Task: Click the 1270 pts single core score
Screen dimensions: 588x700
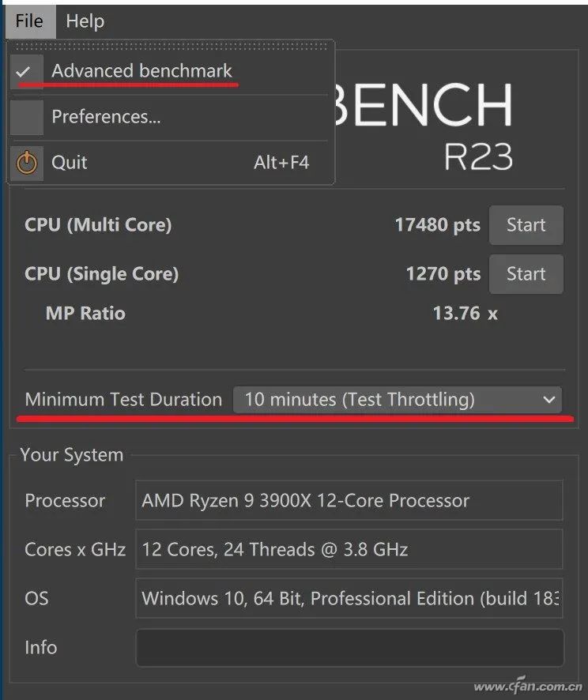Action: coord(443,274)
